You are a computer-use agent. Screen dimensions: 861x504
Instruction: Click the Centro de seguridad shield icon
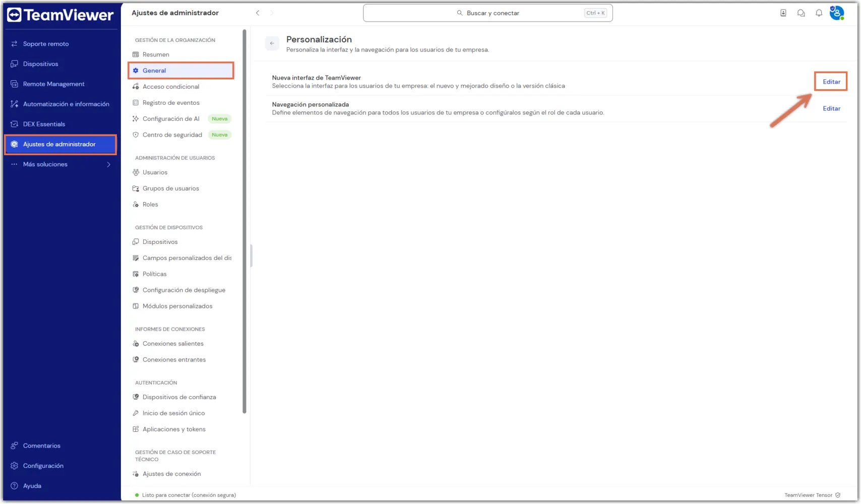click(136, 135)
